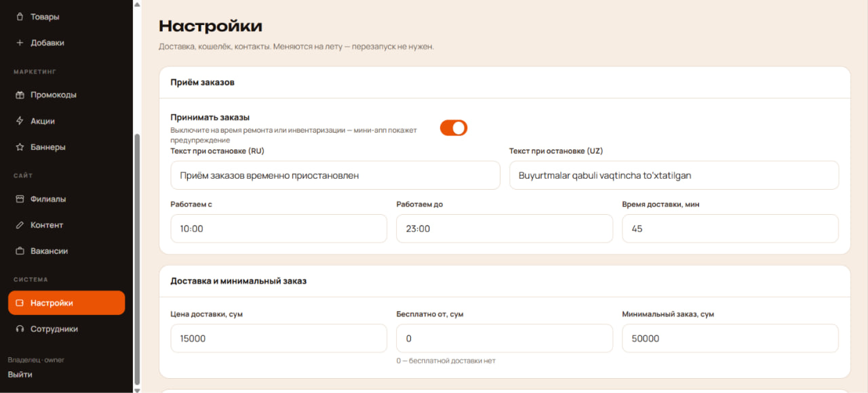Click the star icon beside Баннеры
Screen dimensions: 868x393
click(x=20, y=147)
